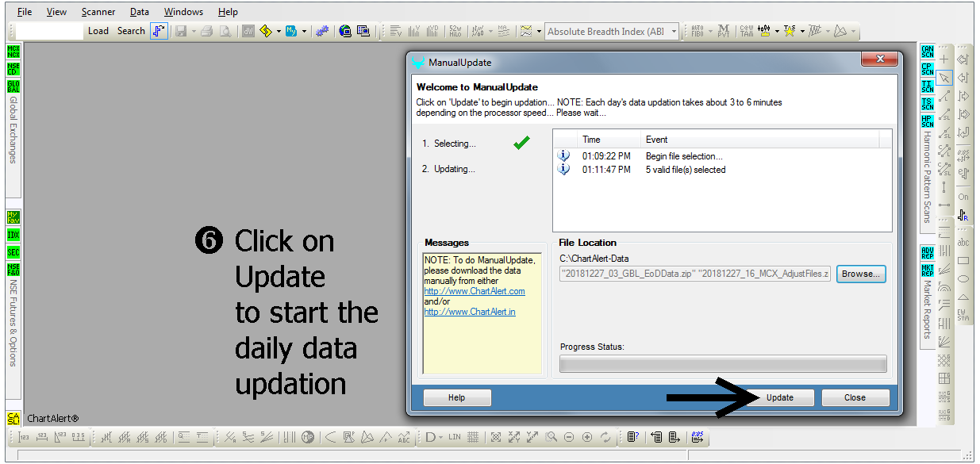Click the IDX index icon on left
The image size is (980, 464).
(x=13, y=235)
